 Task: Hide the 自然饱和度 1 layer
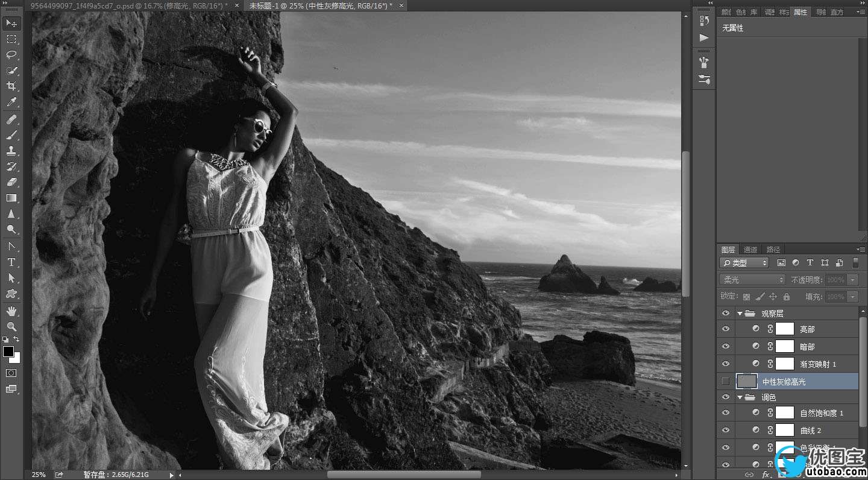(x=725, y=413)
